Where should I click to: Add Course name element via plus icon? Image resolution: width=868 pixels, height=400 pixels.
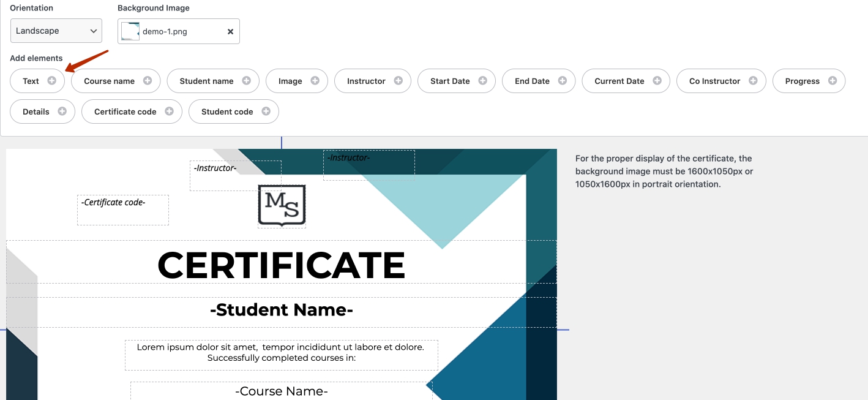(x=148, y=81)
